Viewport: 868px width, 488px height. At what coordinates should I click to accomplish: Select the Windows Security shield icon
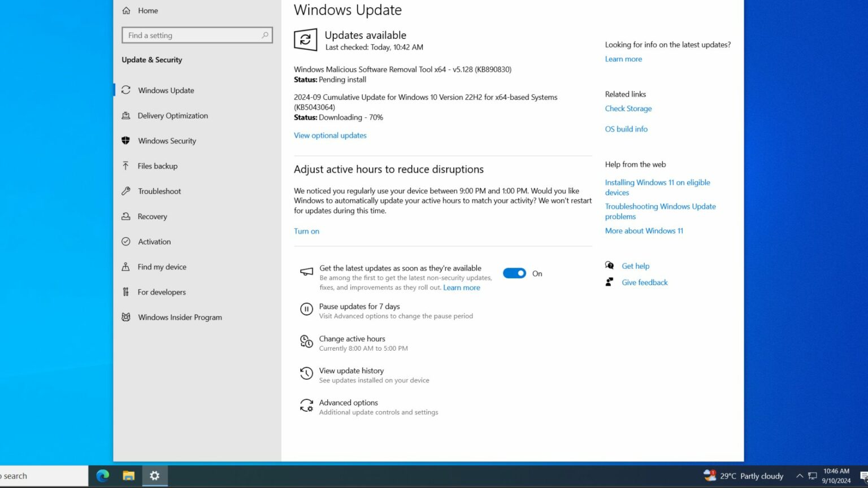[125, 141]
